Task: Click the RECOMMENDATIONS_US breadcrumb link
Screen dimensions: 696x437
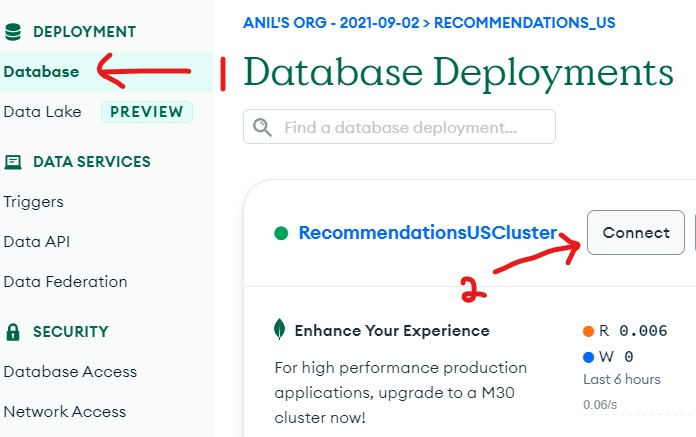Action: pyautogui.click(x=525, y=23)
